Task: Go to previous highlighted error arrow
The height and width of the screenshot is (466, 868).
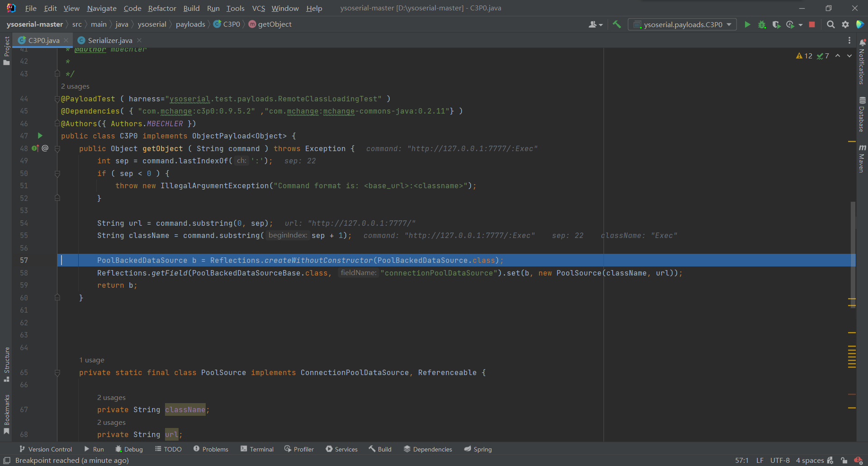Action: [838, 56]
